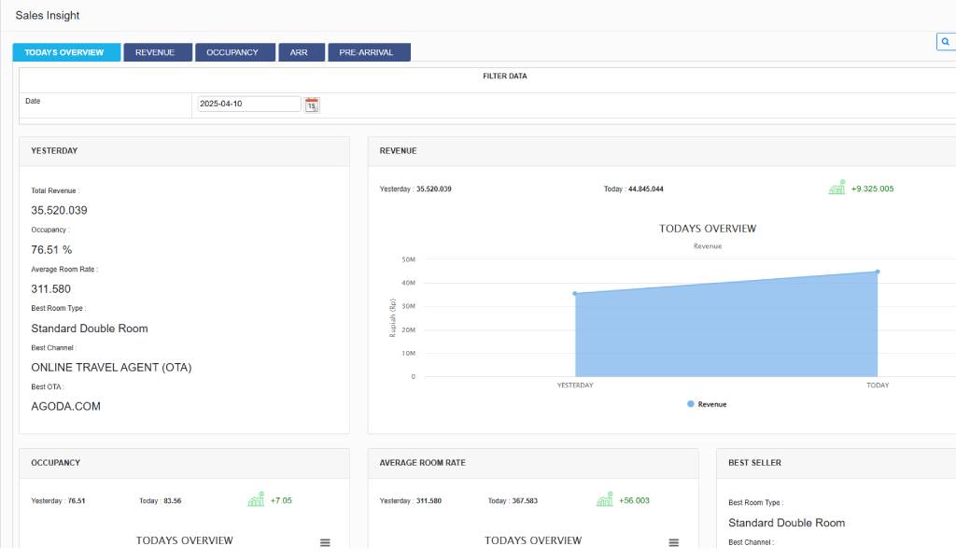Viewport: 956px width, 560px height.
Task: Click the Yesterday data point on chart
Action: [x=575, y=293]
